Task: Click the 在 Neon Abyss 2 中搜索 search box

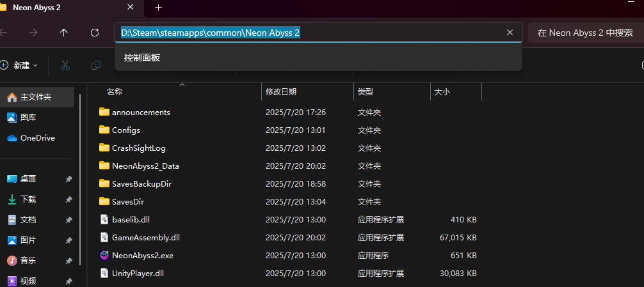Action: 585,33
